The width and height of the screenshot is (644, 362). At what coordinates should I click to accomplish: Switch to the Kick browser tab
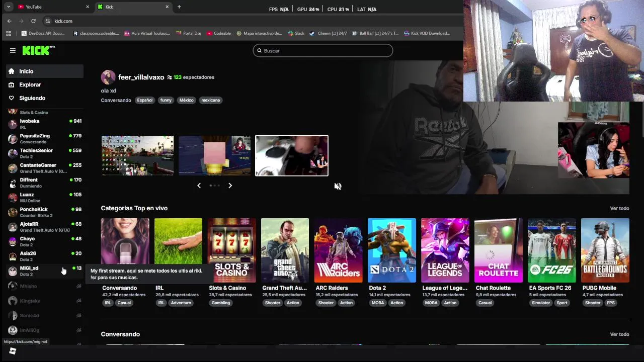click(x=133, y=7)
